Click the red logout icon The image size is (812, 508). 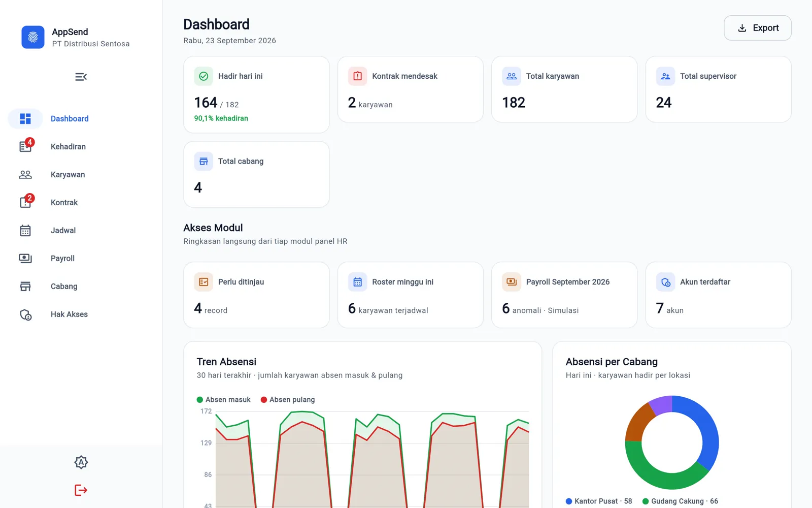[81, 490]
